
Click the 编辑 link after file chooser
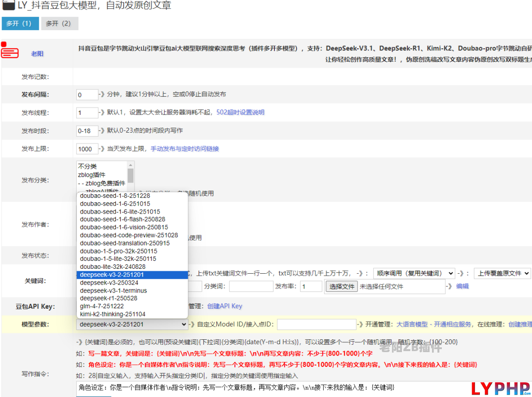click(462, 286)
